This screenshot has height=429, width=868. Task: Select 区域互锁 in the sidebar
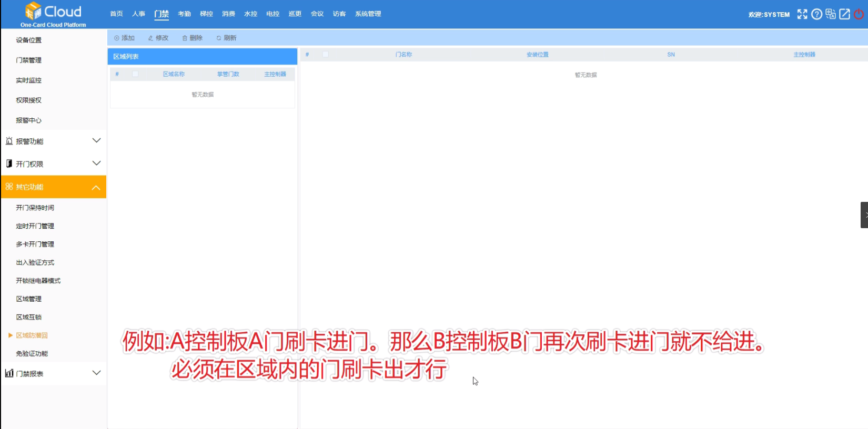(x=29, y=317)
